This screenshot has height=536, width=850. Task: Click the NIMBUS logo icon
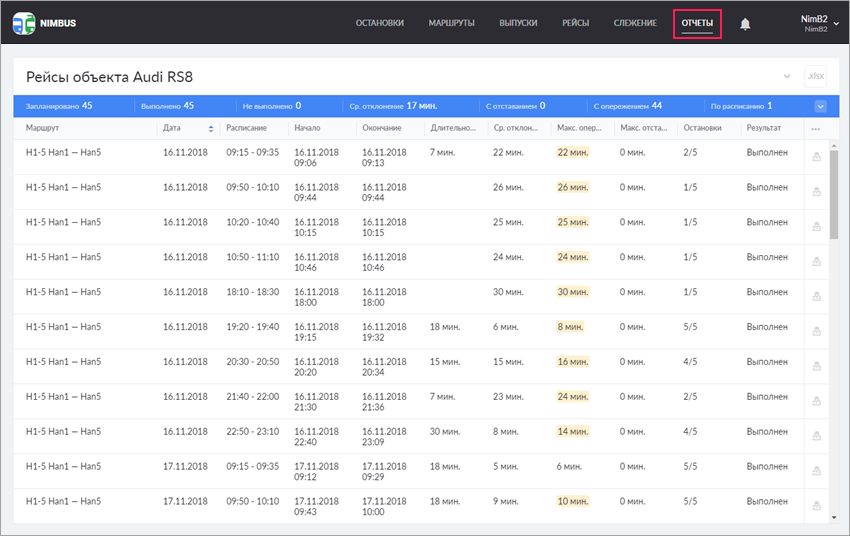pos(23,23)
